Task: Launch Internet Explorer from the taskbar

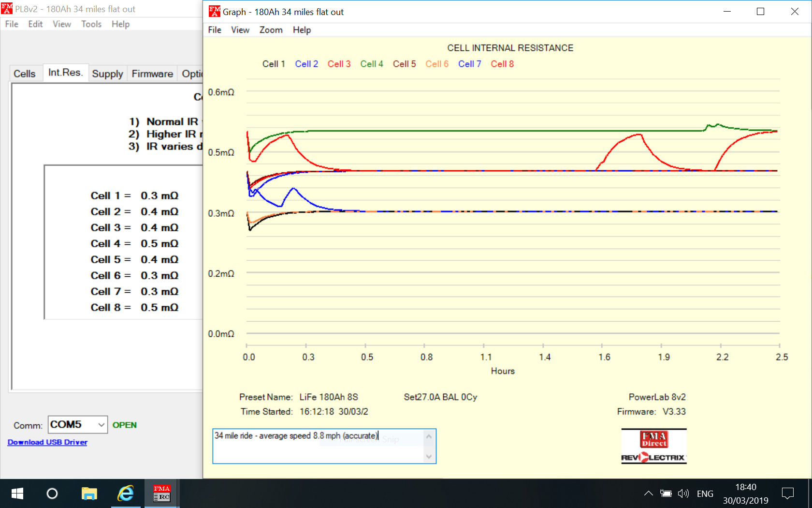Action: [126, 493]
